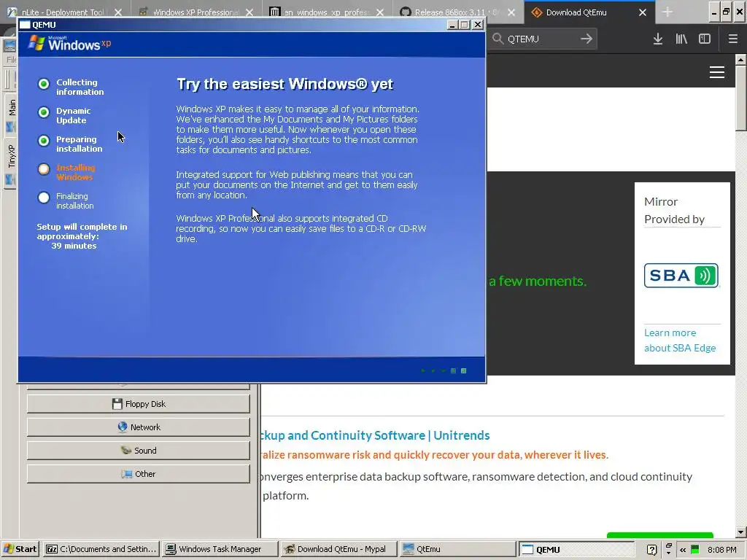The width and height of the screenshot is (747, 560).
Task: Click the toolbar options icon left of the tray chevron
Action: point(668,549)
